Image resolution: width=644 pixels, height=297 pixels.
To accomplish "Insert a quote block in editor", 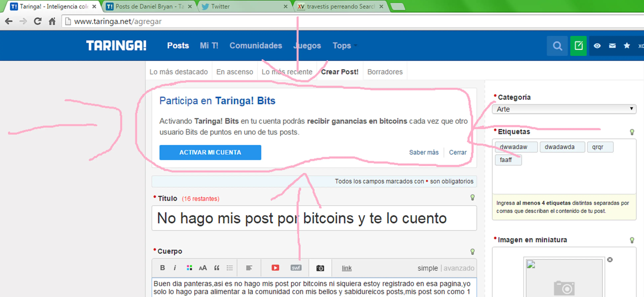I will [216, 268].
